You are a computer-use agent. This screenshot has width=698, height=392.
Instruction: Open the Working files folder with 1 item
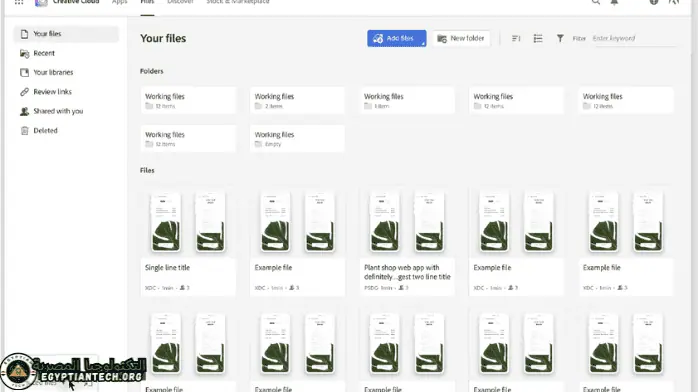tap(406, 101)
